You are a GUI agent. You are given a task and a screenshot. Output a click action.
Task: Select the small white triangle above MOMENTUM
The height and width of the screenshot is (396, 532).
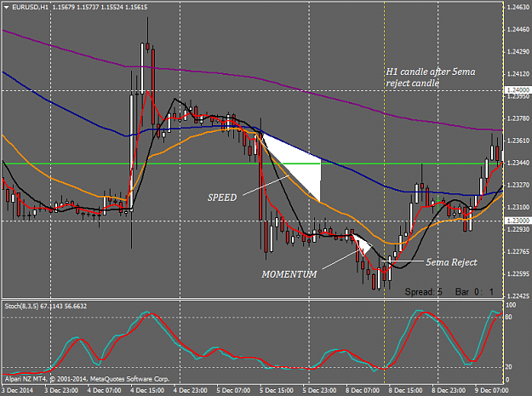tap(363, 244)
